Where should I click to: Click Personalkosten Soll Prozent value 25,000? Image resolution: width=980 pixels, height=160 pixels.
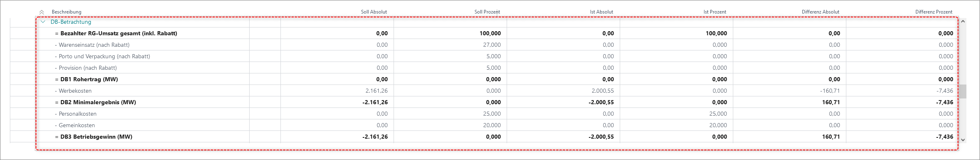[x=492, y=114]
